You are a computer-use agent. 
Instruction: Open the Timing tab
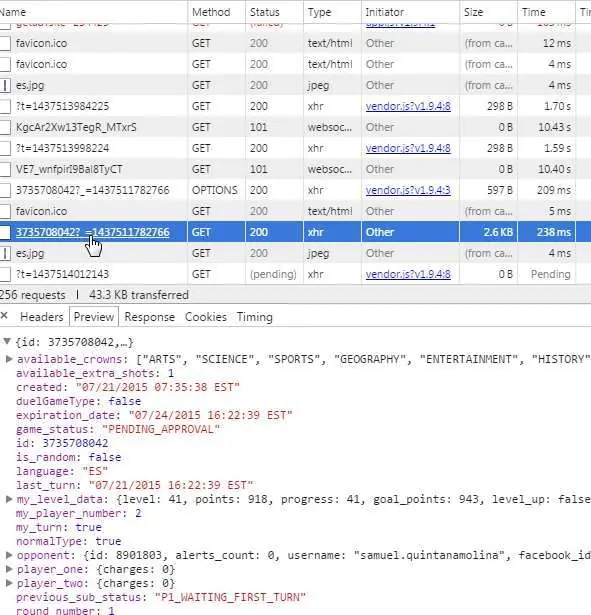[x=255, y=317]
